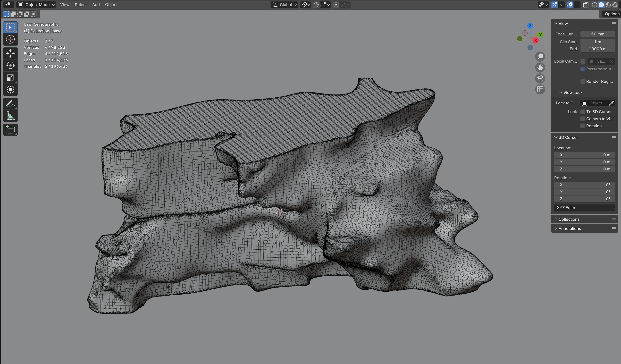The height and width of the screenshot is (364, 621).
Task: Toggle camera view button
Action: tap(540, 78)
